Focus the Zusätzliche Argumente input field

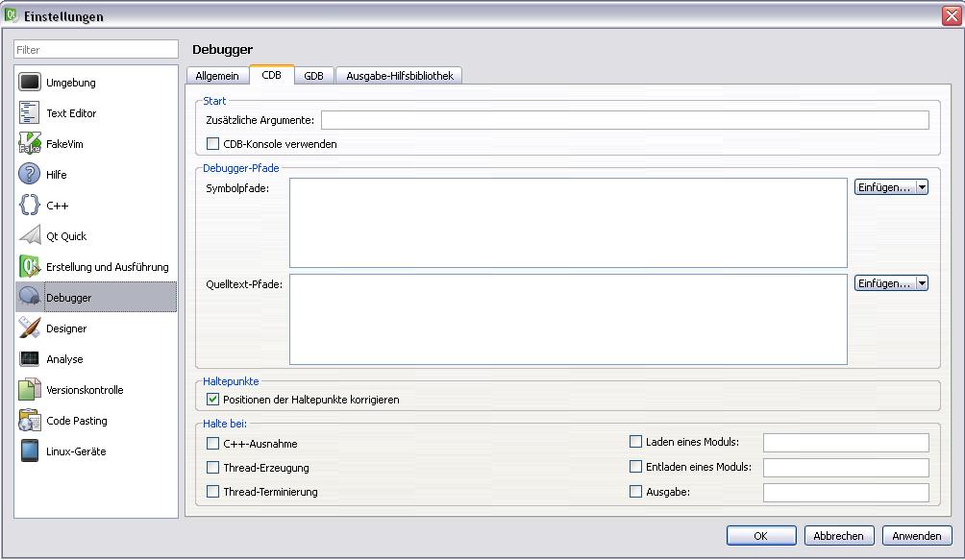point(625,120)
